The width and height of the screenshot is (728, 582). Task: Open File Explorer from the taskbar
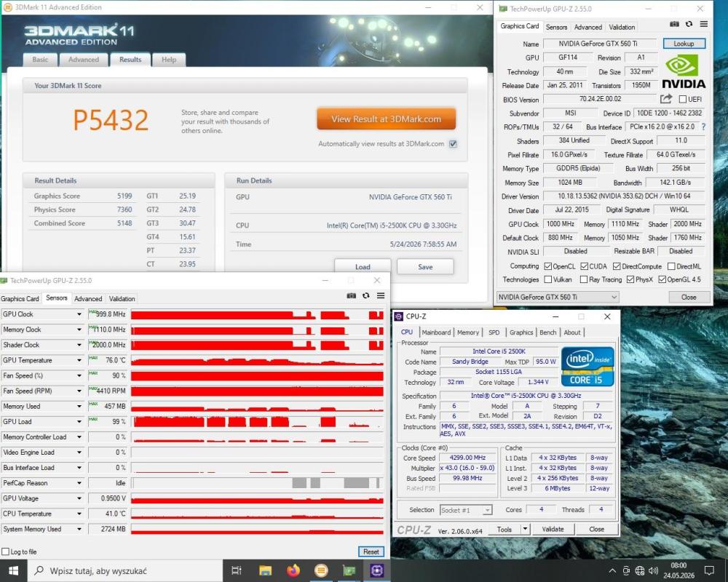(265, 570)
